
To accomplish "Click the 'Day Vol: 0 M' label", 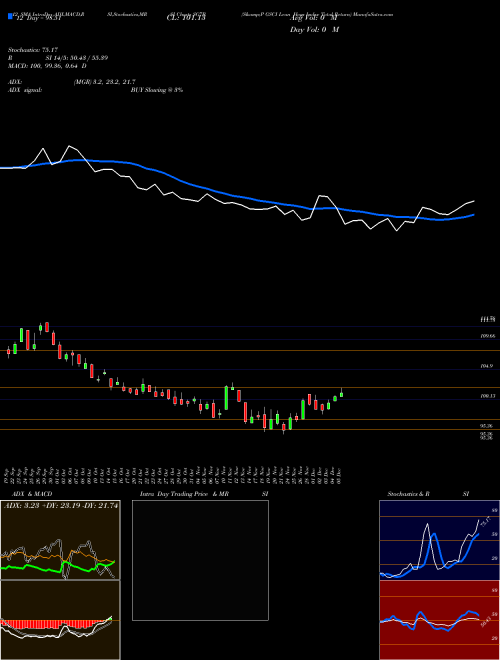I will pyautogui.click(x=314, y=30).
